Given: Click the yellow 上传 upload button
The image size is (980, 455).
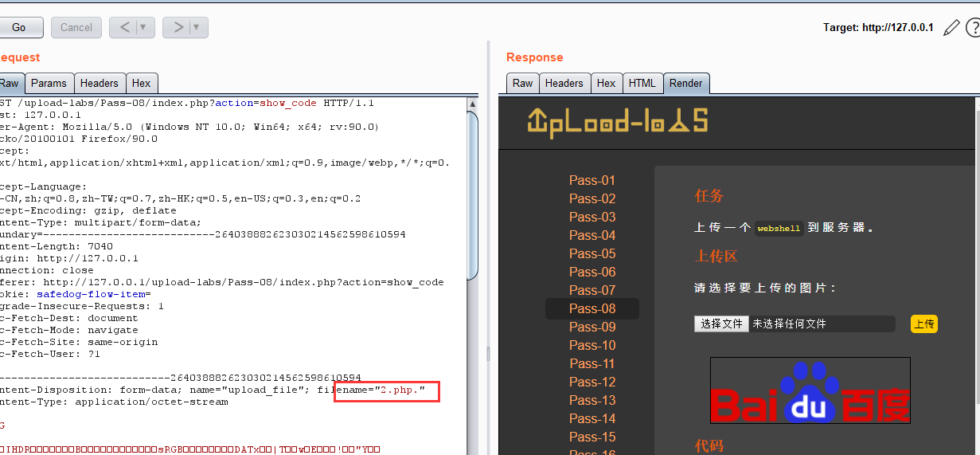Looking at the screenshot, I should click(924, 324).
